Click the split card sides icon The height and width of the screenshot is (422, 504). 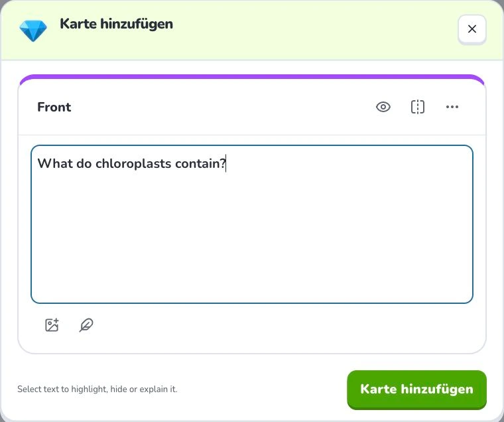[x=418, y=107]
